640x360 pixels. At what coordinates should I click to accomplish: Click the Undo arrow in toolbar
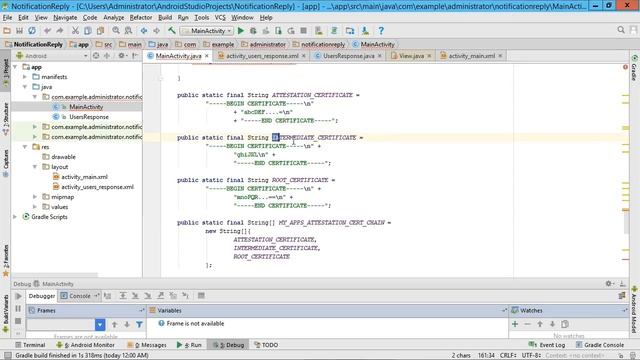tap(47, 31)
